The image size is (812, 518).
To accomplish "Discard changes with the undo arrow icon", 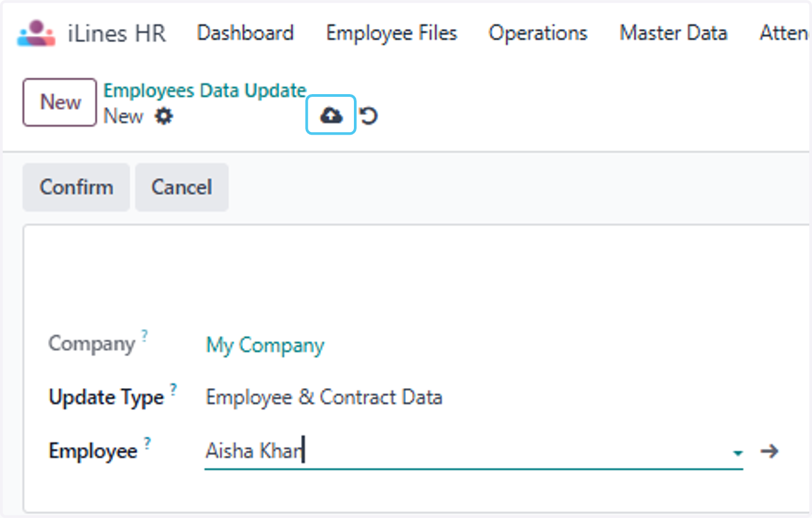I will point(368,116).
